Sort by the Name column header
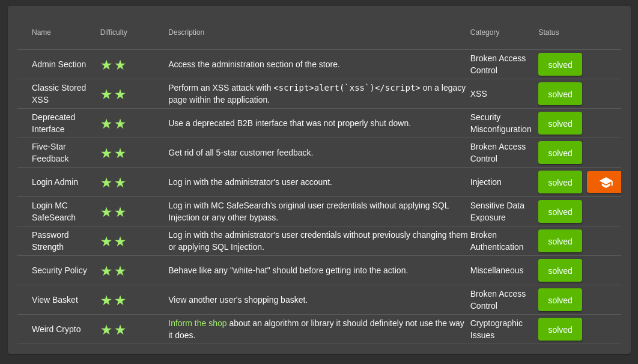Screen dimensions: 638x364 [41, 32]
